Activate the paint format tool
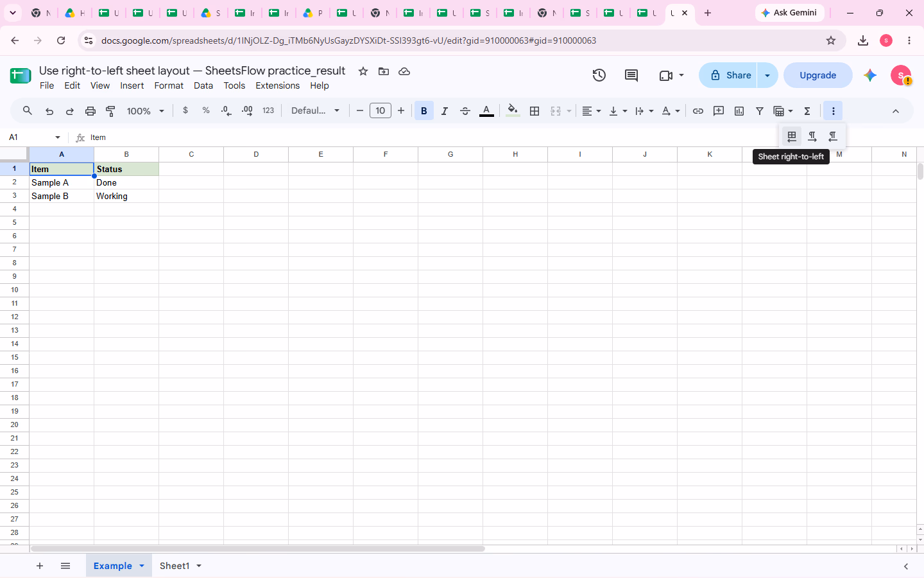The image size is (924, 578). click(x=111, y=111)
